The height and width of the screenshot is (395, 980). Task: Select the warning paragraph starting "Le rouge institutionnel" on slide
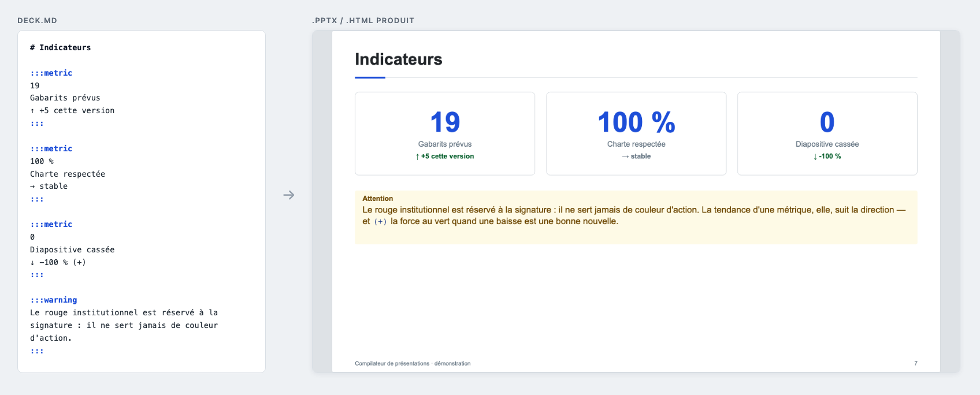[x=634, y=215]
